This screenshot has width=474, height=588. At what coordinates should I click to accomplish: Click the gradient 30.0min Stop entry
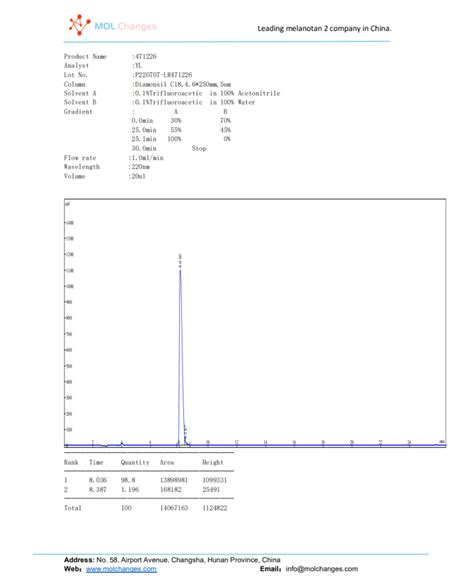click(169, 148)
